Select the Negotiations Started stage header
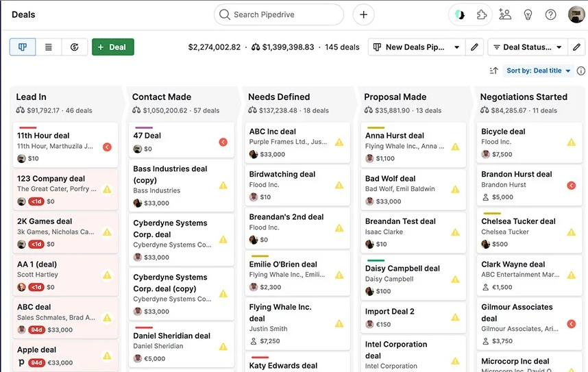Viewport: 588px width, 372px height. [529, 103]
